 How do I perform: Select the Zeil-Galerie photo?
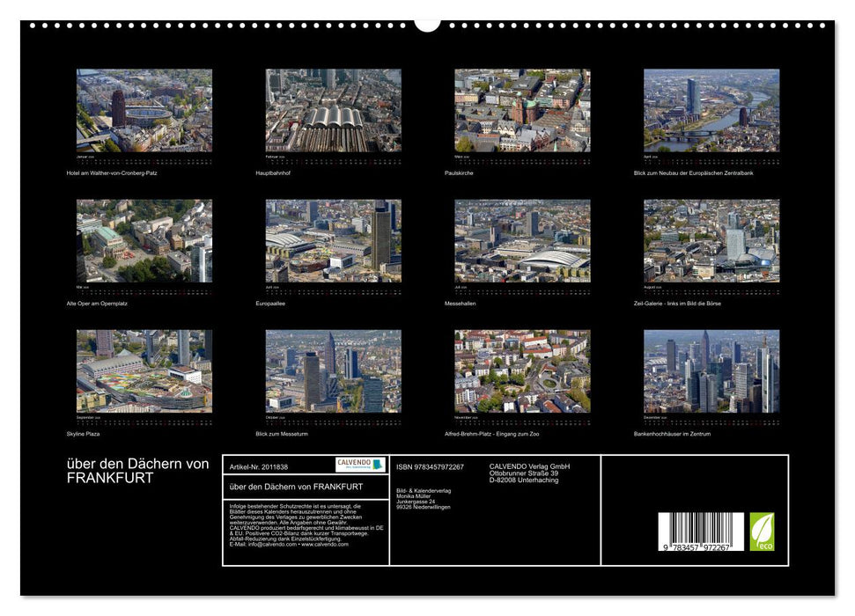click(x=711, y=238)
